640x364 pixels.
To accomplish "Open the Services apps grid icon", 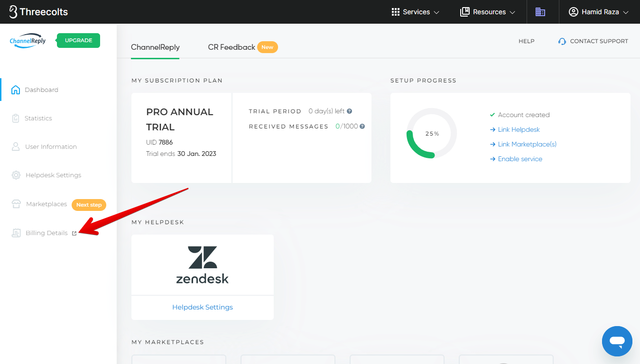I will coord(396,12).
